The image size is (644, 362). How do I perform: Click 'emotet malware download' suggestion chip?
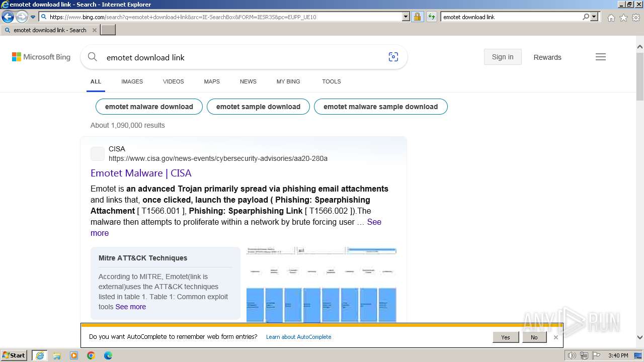(149, 107)
